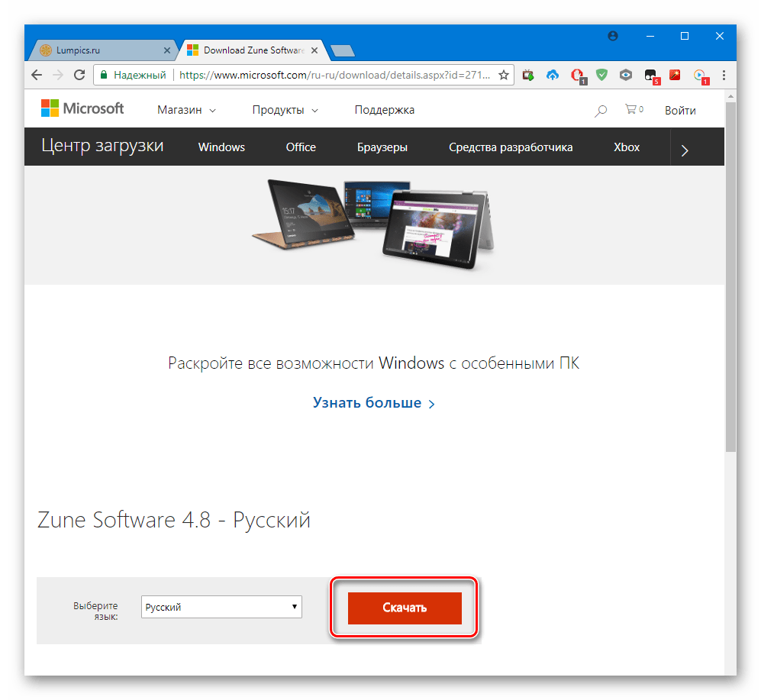Close the Download Zune Software tab

[x=314, y=50]
